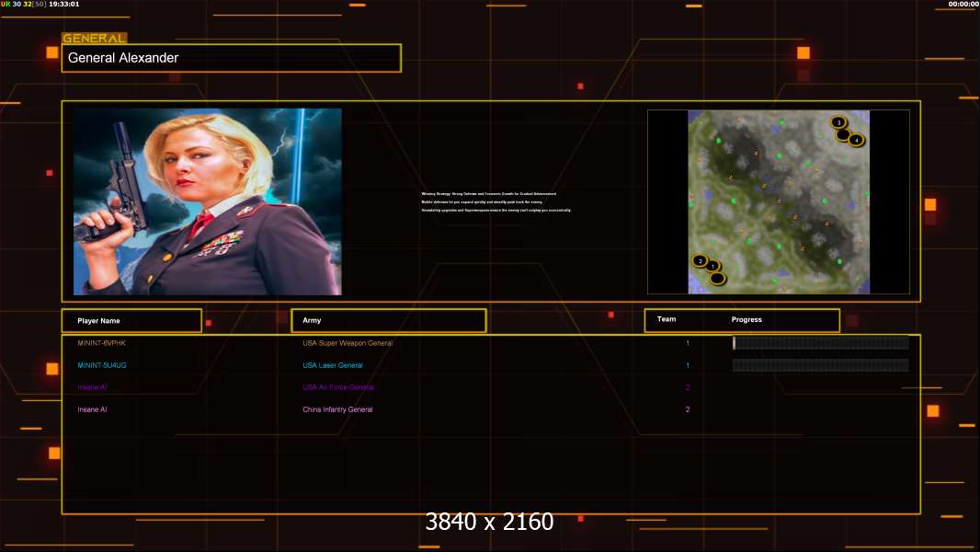
Task: Click the General Alexander portrait image
Action: tap(208, 201)
